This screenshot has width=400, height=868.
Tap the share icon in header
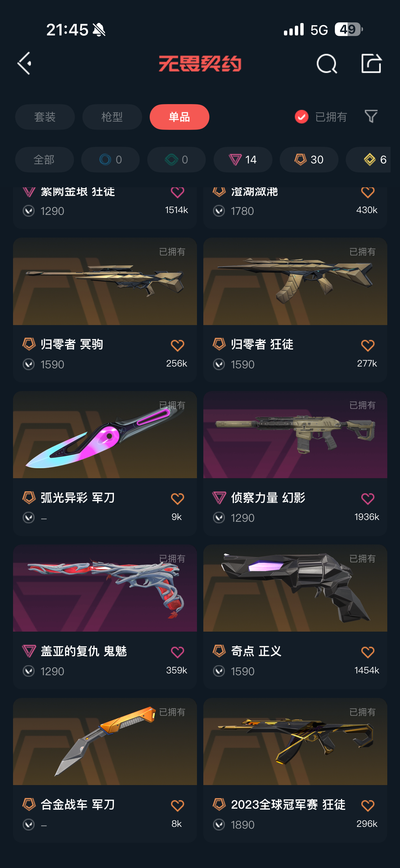[371, 63]
